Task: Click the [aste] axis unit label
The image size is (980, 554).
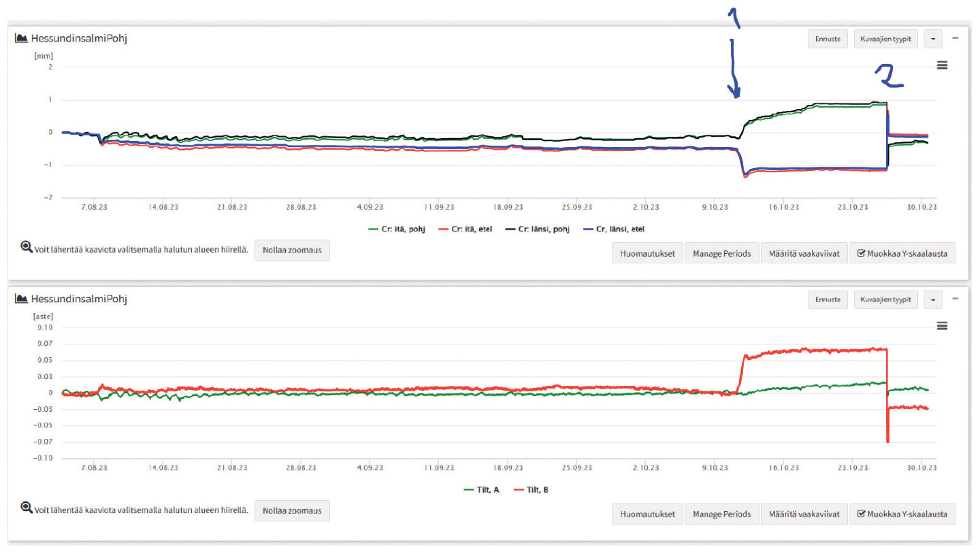Action: [x=44, y=316]
